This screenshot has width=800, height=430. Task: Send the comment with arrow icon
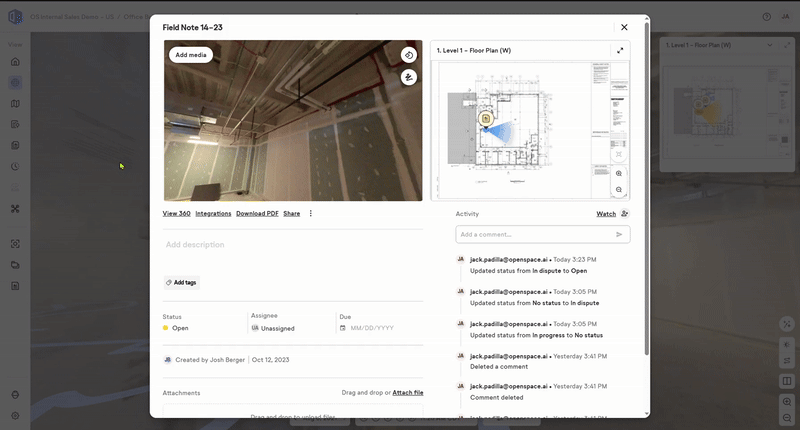[619, 235]
